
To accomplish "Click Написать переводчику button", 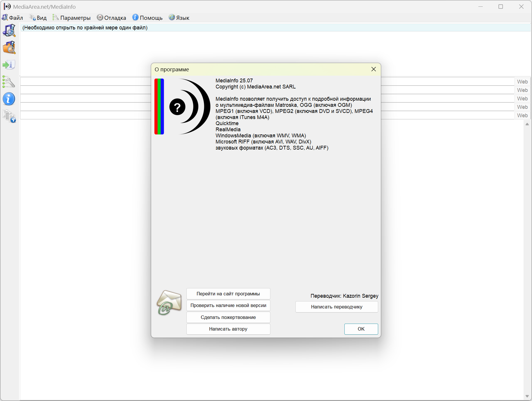I will point(337,307).
